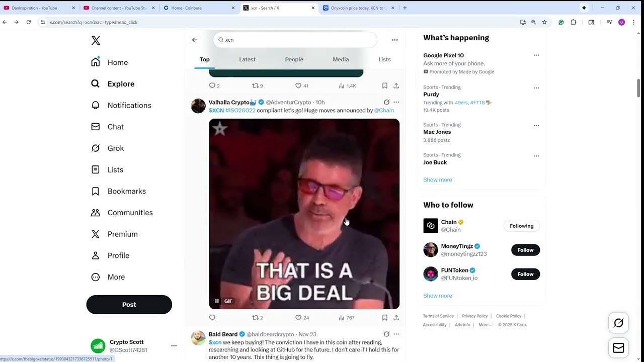
Task: Open Valhalla Crypto profile avatar
Action: point(198,106)
